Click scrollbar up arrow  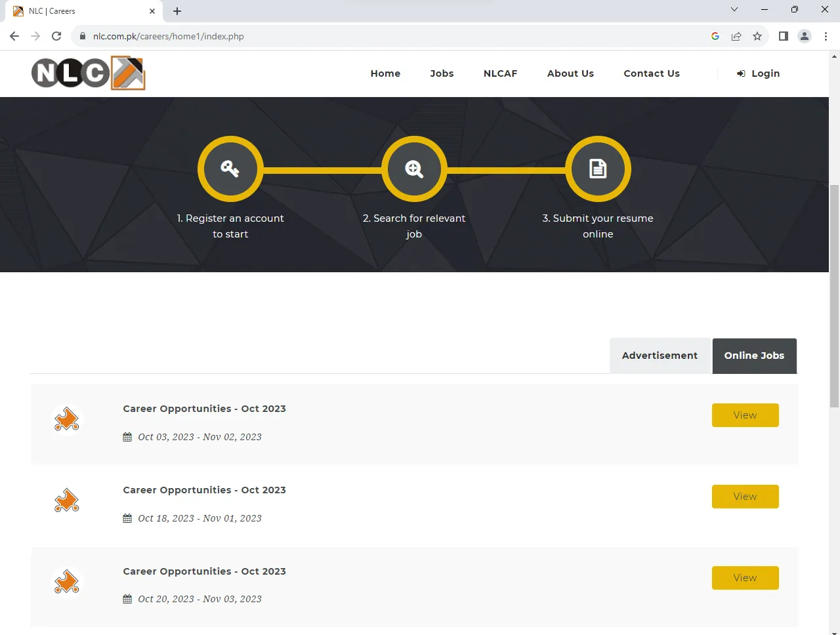coord(834,56)
